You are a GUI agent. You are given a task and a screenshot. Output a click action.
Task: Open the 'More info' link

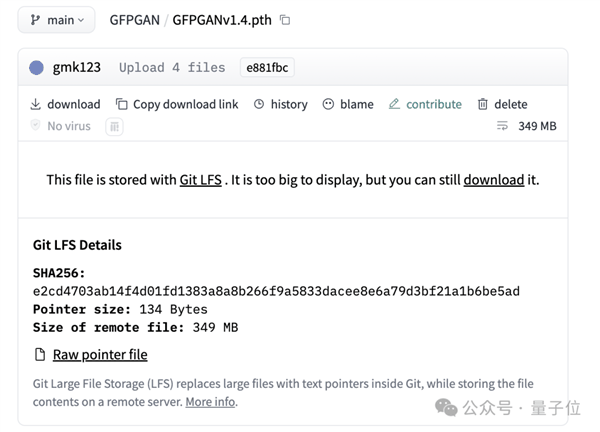[210, 402]
